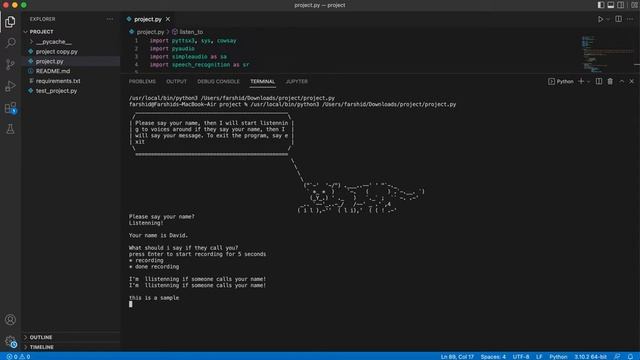
Task: Open errors and warnings status indicator
Action: (x=18, y=357)
